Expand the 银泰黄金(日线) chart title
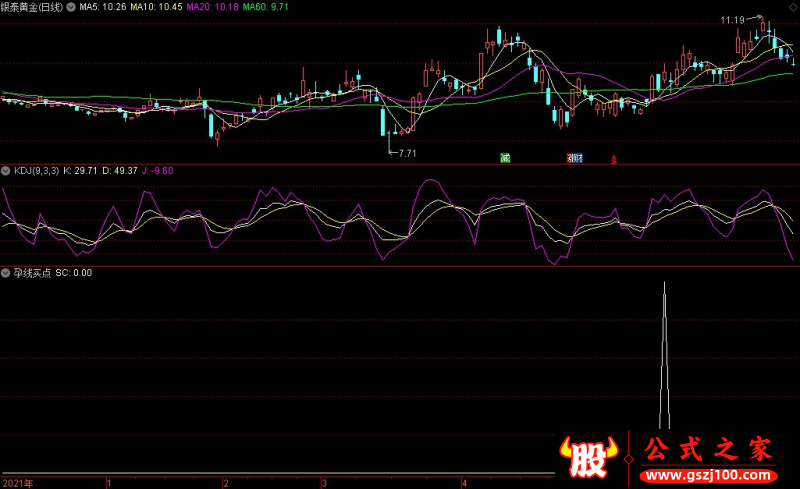 click(32, 7)
